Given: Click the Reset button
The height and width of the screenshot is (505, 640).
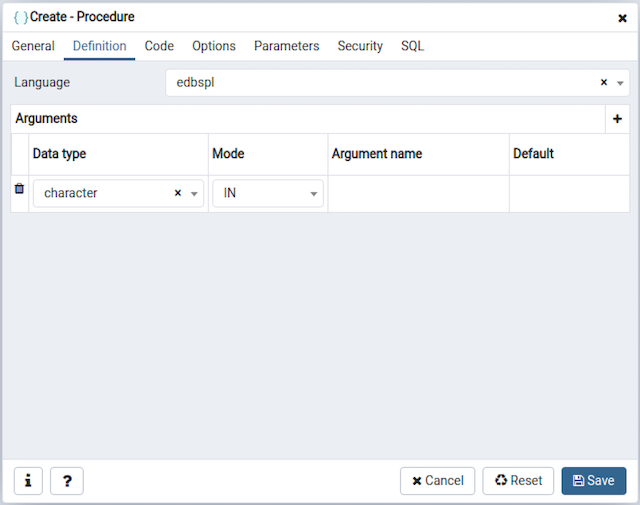Looking at the screenshot, I should coord(518,481).
